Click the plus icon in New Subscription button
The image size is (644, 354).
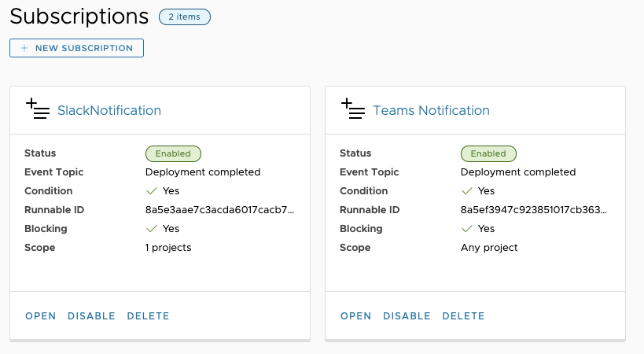pyautogui.click(x=24, y=48)
